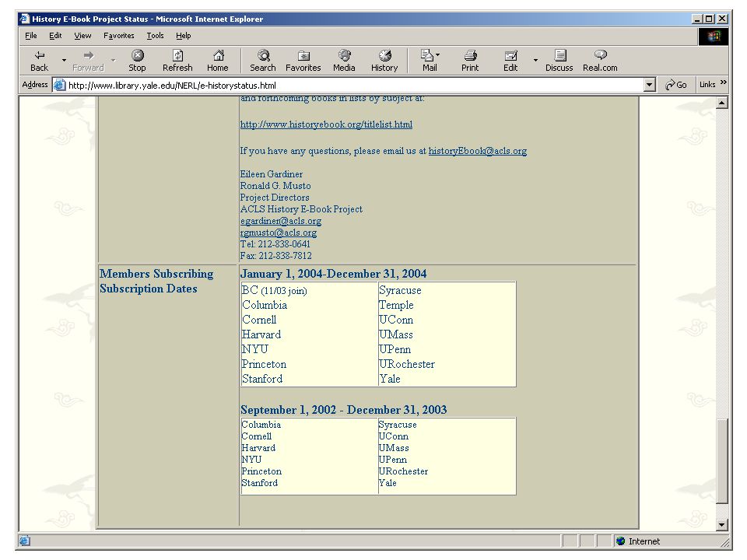This screenshot has height=560, width=747.
Task: Click the vertical scrollbar thumb
Action: 722,460
